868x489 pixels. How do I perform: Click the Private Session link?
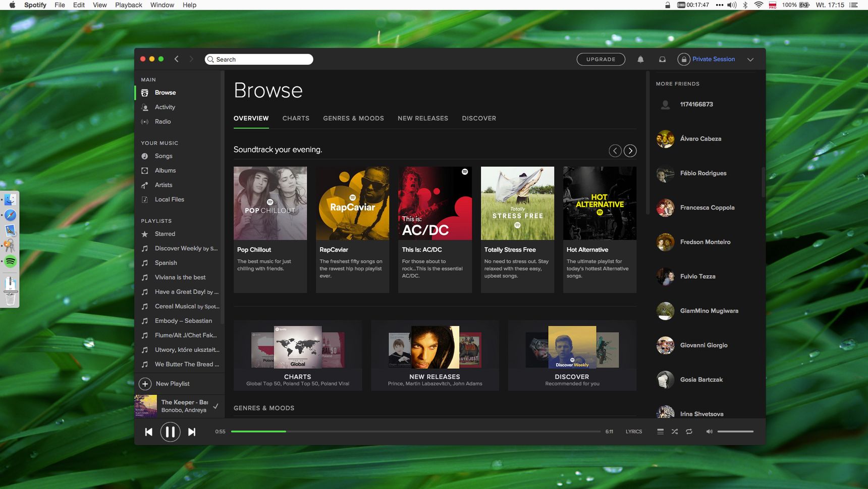tap(714, 59)
